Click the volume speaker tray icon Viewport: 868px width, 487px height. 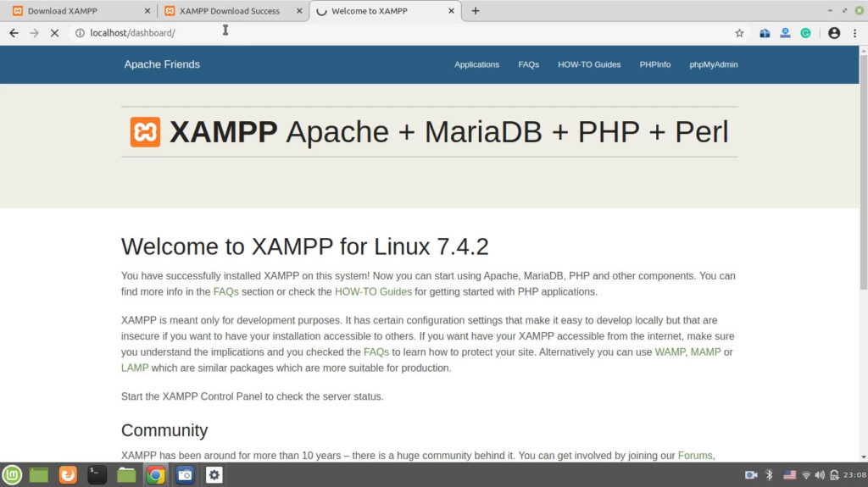coord(820,475)
